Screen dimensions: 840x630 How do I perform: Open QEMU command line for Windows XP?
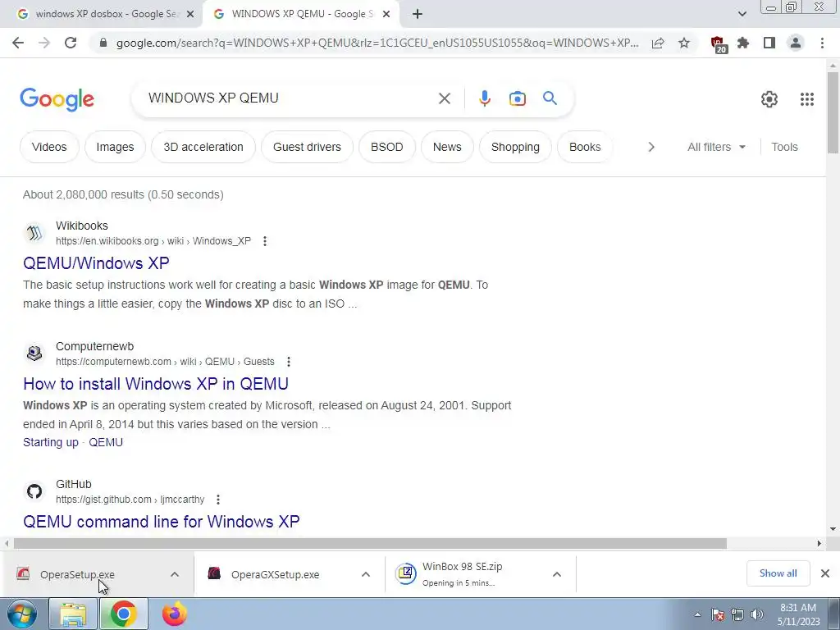tap(162, 521)
